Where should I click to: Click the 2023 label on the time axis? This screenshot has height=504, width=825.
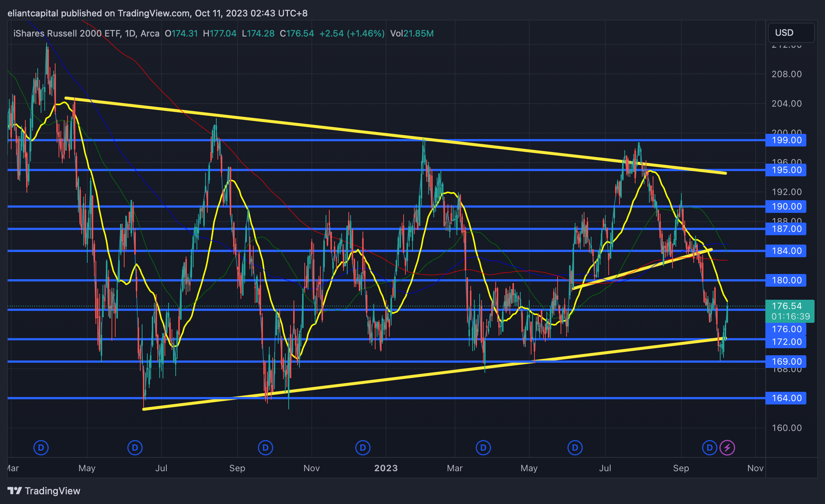[x=386, y=468]
